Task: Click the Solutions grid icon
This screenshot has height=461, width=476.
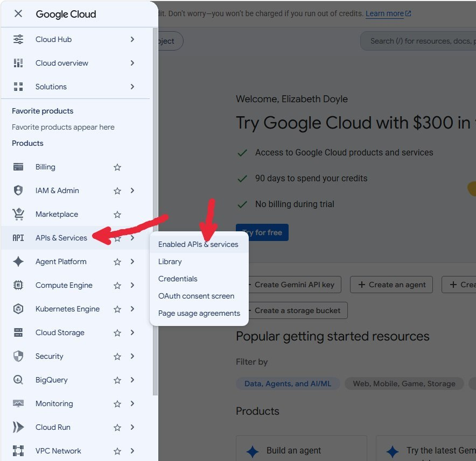Action: [x=18, y=87]
